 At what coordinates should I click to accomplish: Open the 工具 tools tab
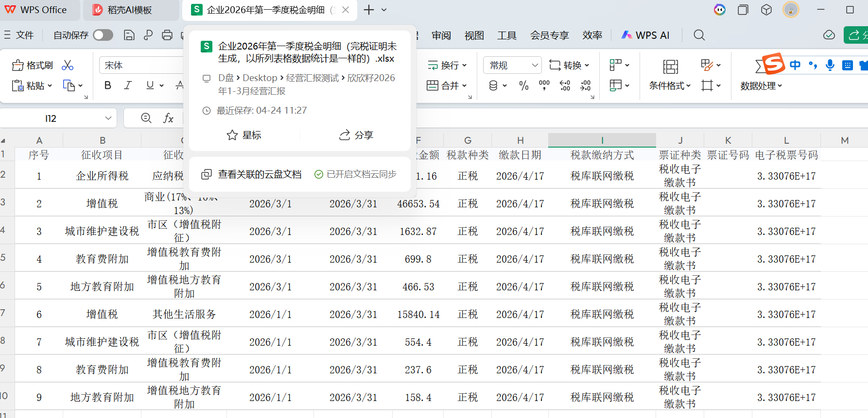point(507,35)
